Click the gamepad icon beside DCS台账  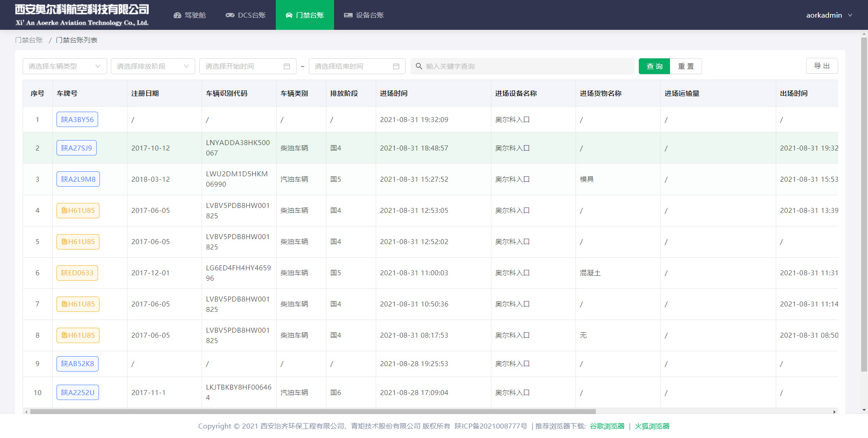[x=230, y=15]
